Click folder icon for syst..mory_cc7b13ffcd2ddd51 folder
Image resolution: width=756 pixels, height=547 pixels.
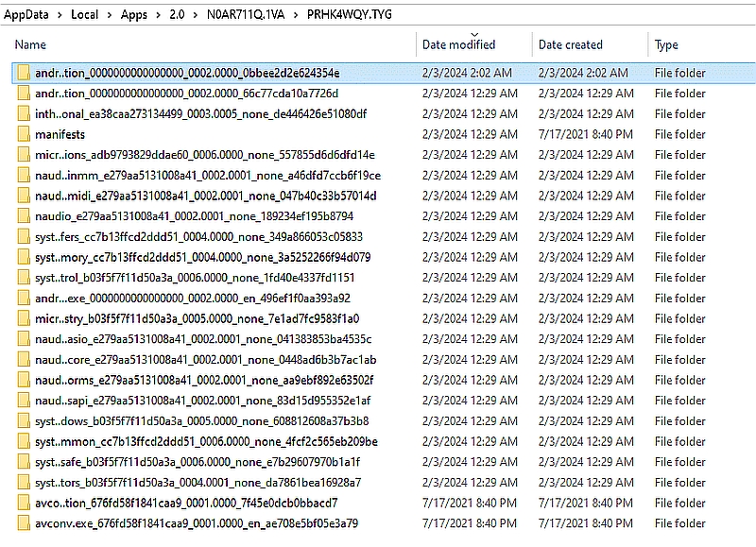click(23, 257)
